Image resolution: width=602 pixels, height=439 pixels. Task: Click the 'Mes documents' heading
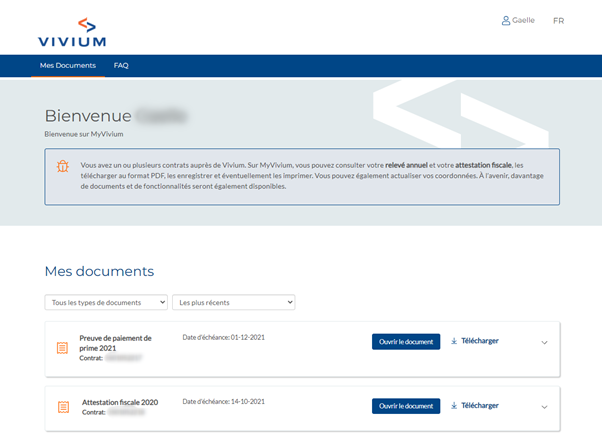(99, 271)
